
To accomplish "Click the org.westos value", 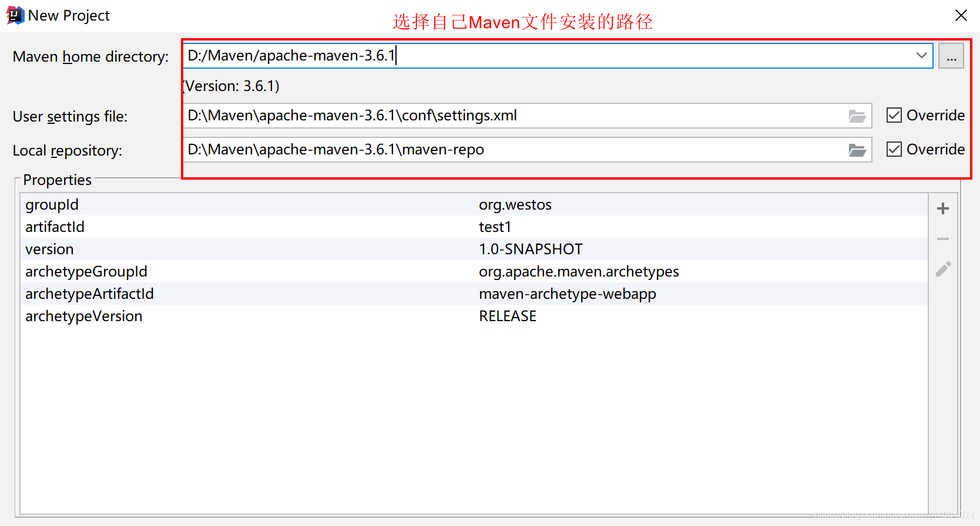I will pyautogui.click(x=515, y=204).
